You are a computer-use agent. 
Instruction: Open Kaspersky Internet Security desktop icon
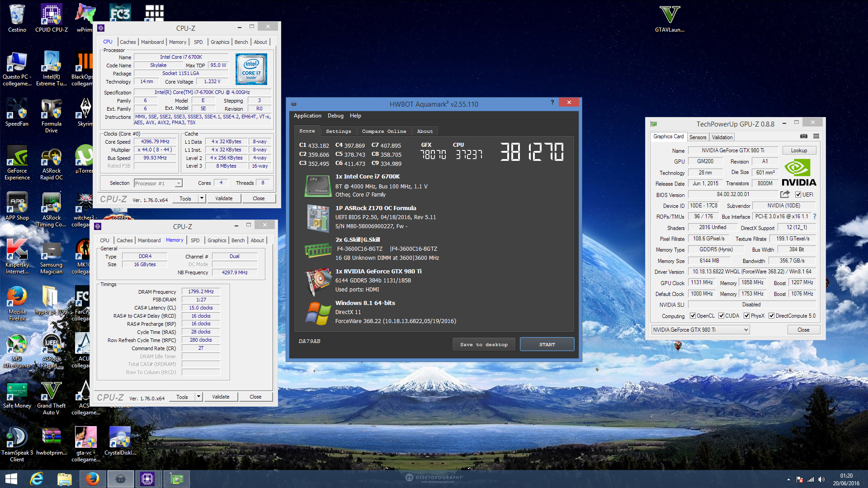[17, 257]
